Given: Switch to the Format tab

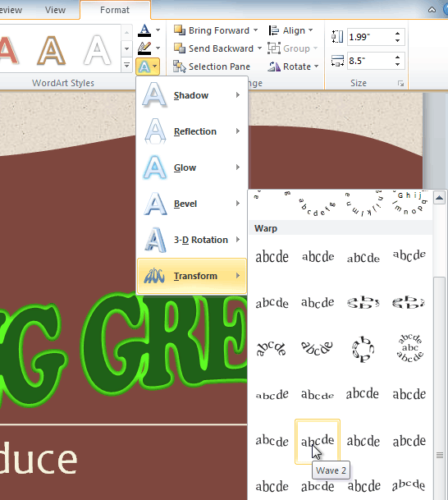Looking at the screenshot, I should 115,10.
